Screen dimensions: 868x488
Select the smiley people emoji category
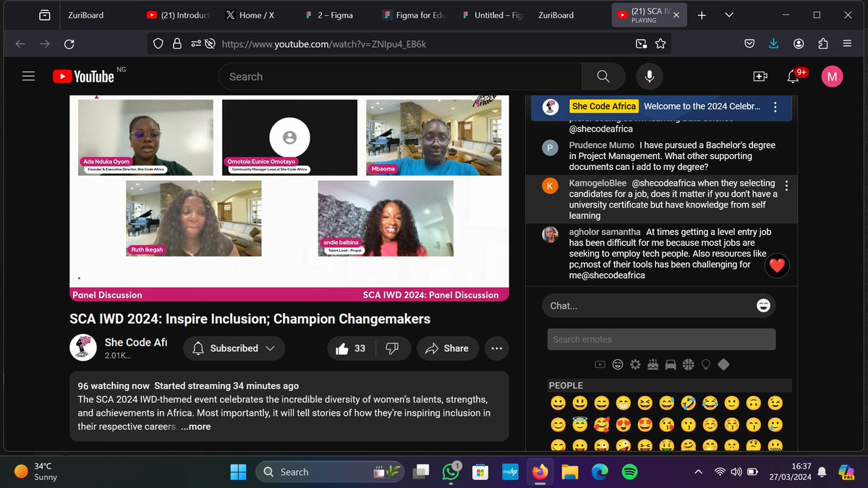[x=618, y=364]
